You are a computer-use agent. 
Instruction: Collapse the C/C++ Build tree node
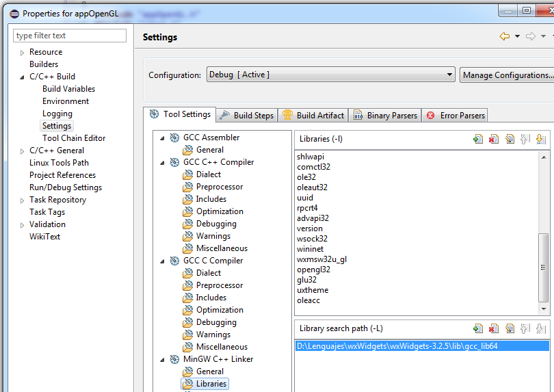22,77
